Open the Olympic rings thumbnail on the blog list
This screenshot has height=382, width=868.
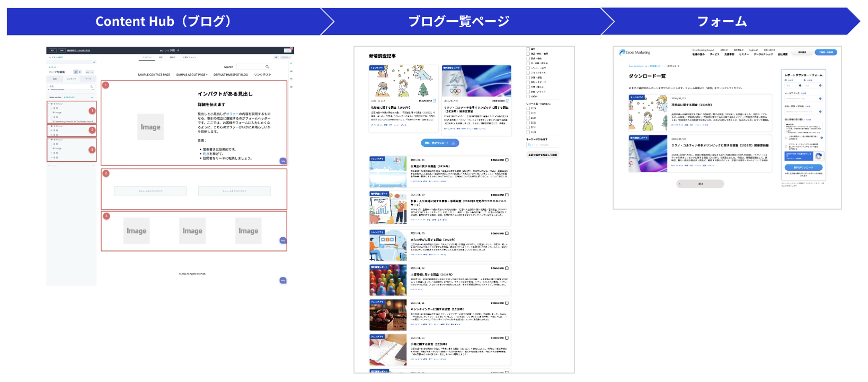point(476,81)
